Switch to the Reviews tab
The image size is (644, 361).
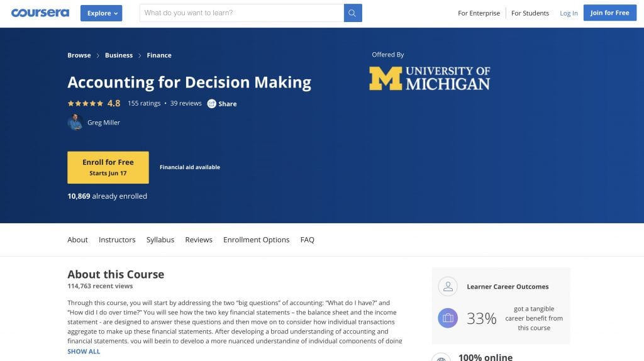coord(198,240)
